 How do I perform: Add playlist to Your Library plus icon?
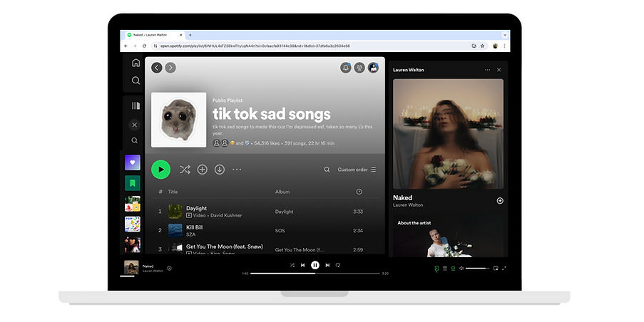tap(202, 170)
